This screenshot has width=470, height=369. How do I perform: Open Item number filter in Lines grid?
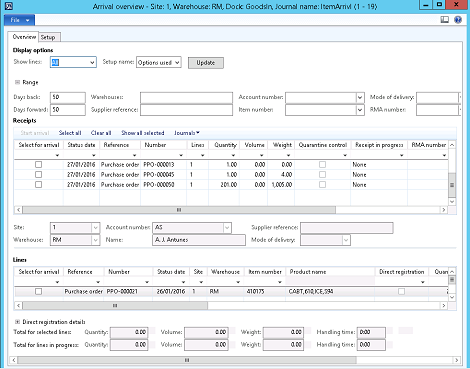pyautogui.click(x=280, y=282)
